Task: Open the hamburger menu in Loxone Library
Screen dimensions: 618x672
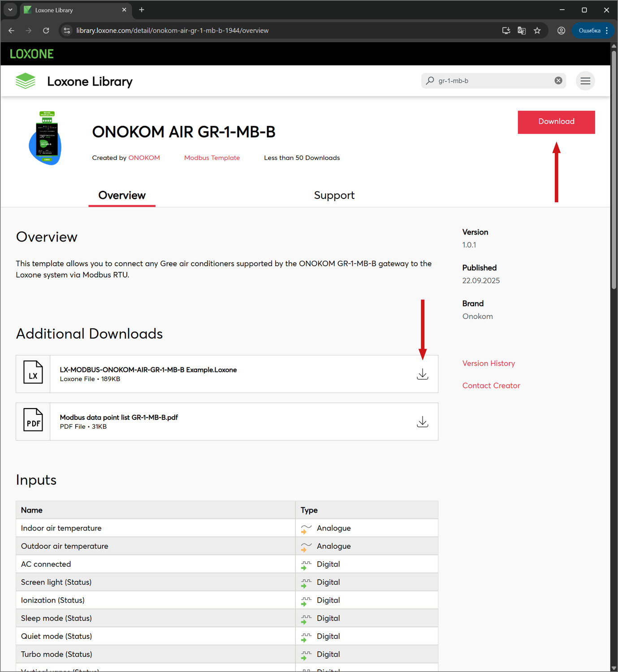Action: point(585,81)
